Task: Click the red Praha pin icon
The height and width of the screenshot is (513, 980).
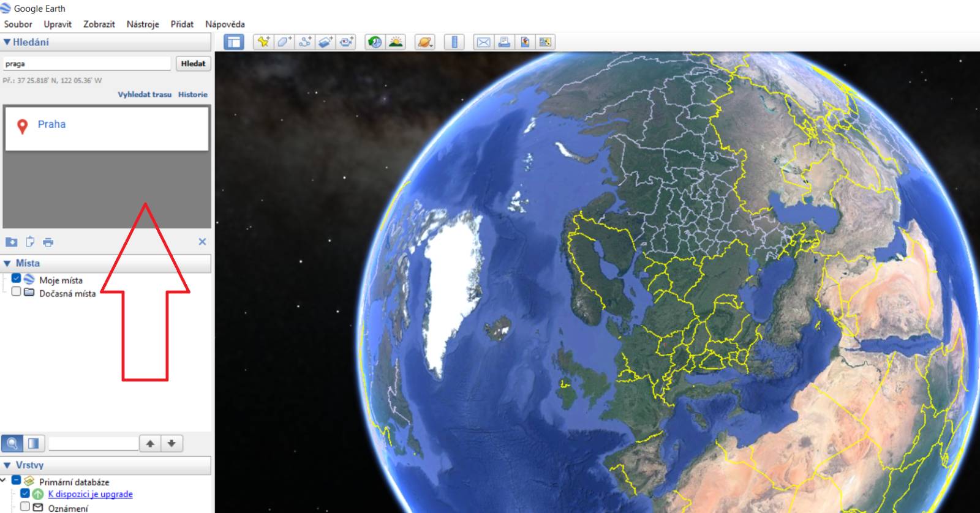Action: click(x=23, y=126)
